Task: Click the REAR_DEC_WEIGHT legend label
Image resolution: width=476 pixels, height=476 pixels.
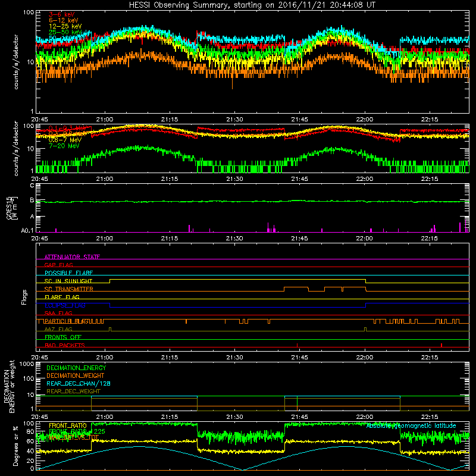Action: 73,392
